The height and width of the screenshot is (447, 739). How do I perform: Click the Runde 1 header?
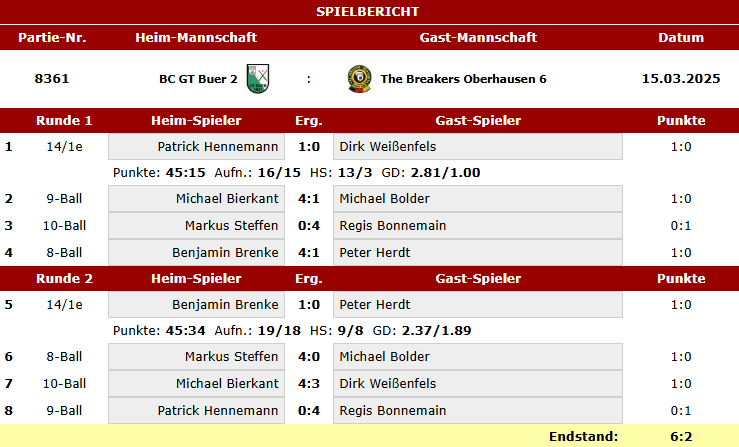click(x=64, y=121)
